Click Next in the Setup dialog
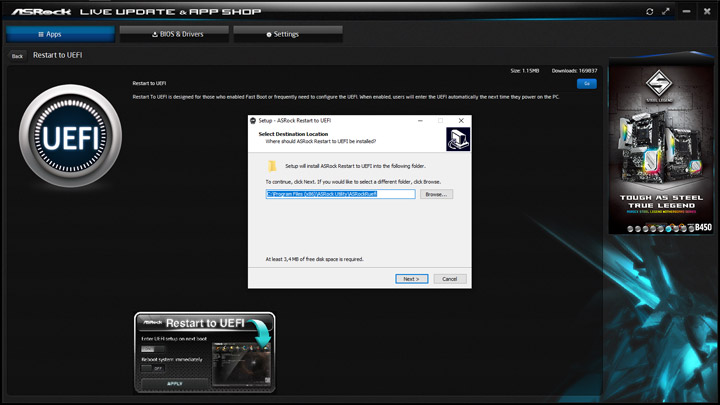The height and width of the screenshot is (405, 720). click(x=411, y=279)
